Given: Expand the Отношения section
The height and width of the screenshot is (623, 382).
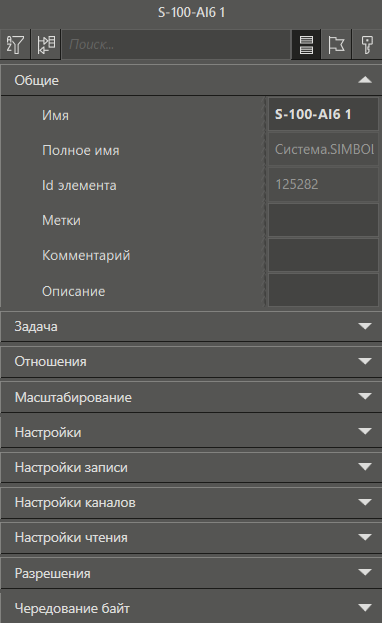Looking at the screenshot, I should click(x=191, y=361).
